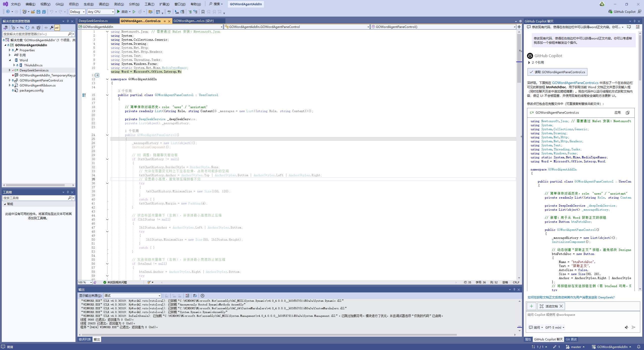This screenshot has width=644, height=350.
Task: Open the 调试(D) menu
Action: [104, 4]
